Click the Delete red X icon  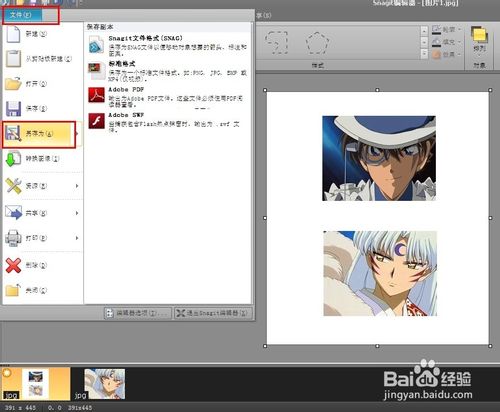point(13,266)
